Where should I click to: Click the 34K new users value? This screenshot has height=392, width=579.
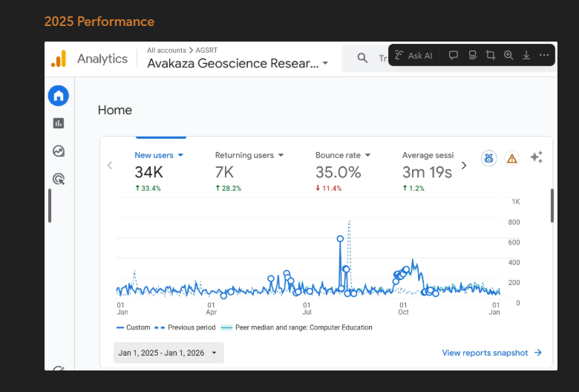(148, 172)
